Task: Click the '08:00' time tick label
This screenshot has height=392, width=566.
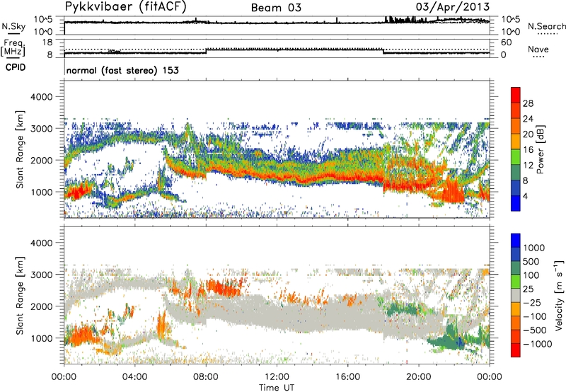Action: click(x=206, y=377)
